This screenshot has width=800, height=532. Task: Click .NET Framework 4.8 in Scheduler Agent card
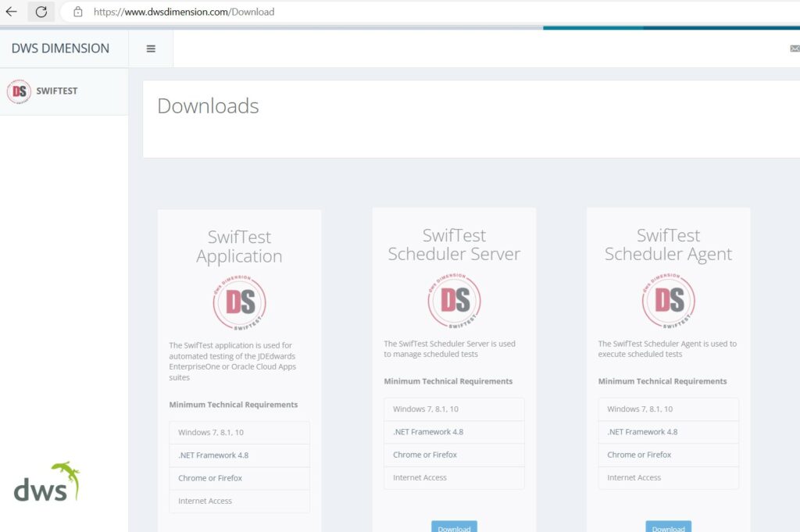point(669,432)
